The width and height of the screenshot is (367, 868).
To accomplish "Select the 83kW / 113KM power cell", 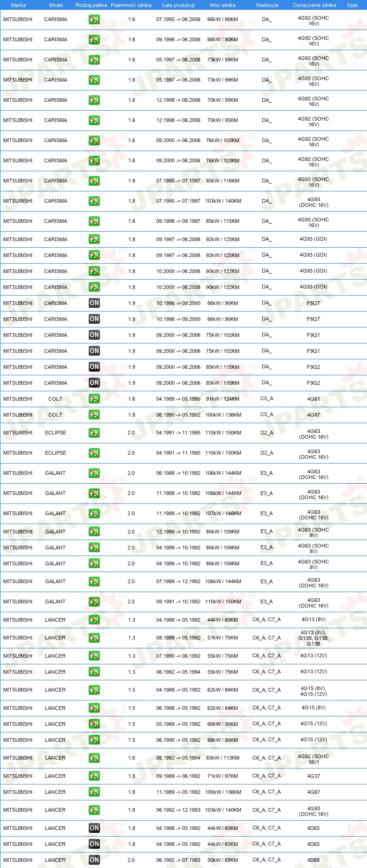I will [222, 758].
